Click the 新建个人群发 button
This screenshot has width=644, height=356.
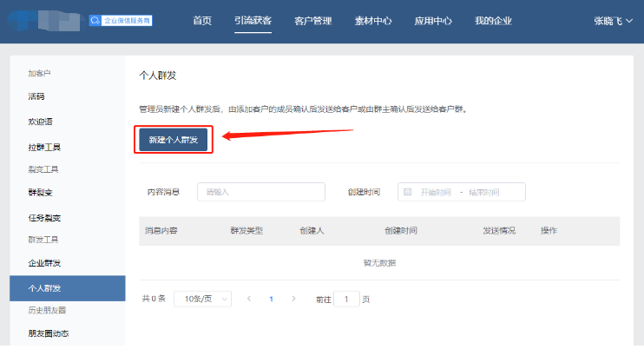(174, 140)
